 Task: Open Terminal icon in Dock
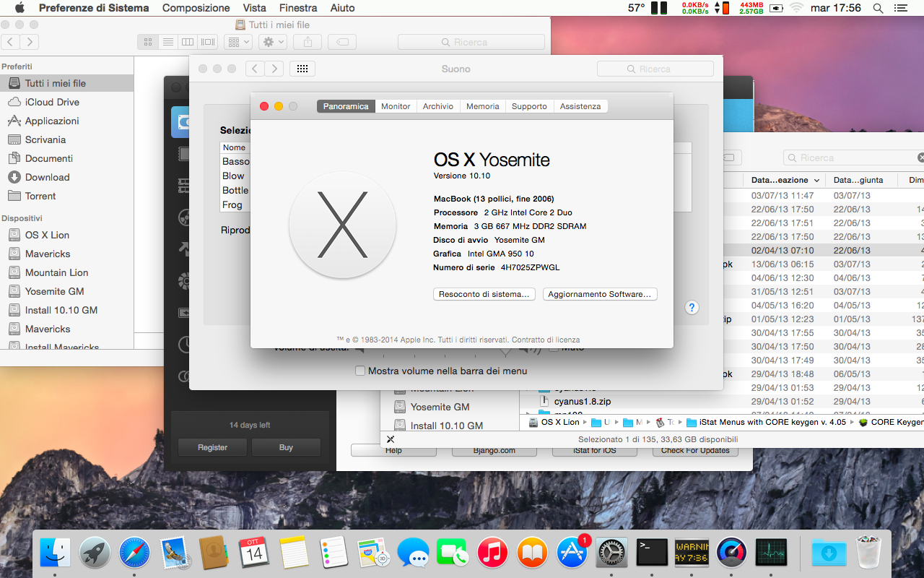tap(652, 553)
